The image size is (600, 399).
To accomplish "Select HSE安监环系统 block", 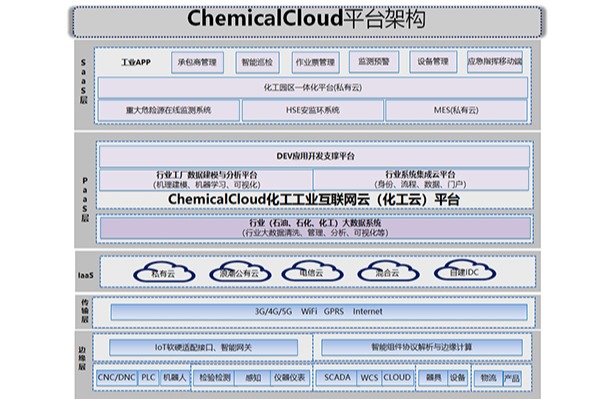I will click(313, 111).
